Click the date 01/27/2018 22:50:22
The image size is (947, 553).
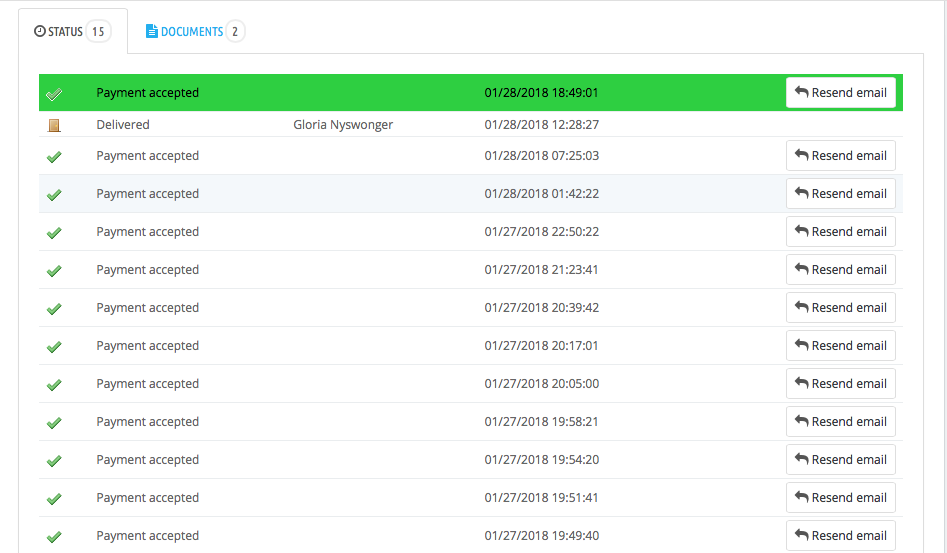[x=542, y=232]
